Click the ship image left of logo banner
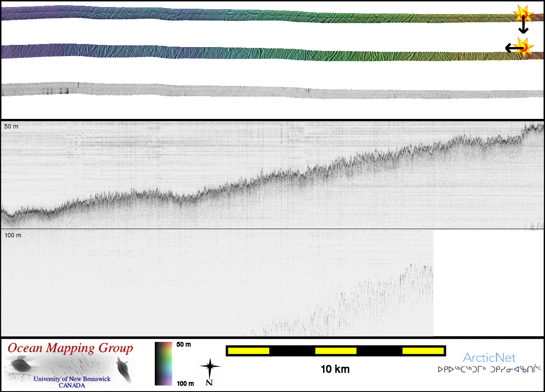545x392 pixels. pos(20,365)
